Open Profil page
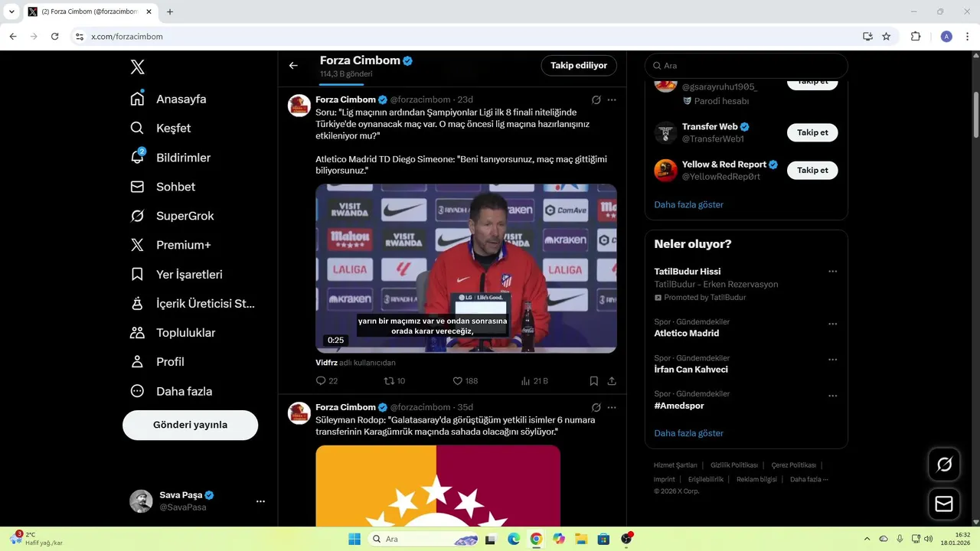The image size is (980, 551). [158, 362]
